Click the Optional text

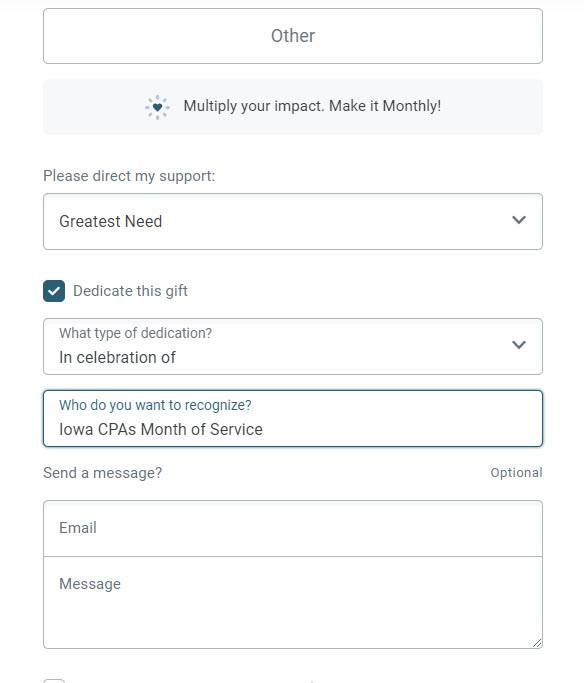click(516, 473)
